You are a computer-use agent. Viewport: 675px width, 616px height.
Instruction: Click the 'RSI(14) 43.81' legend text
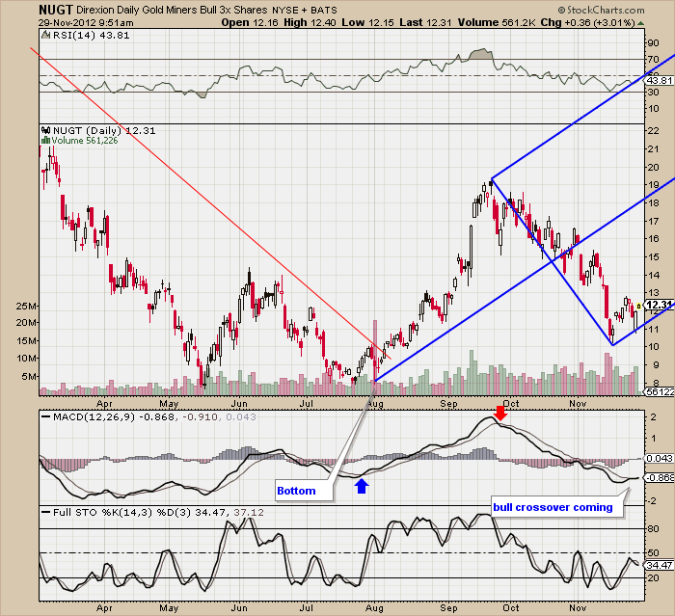point(92,36)
